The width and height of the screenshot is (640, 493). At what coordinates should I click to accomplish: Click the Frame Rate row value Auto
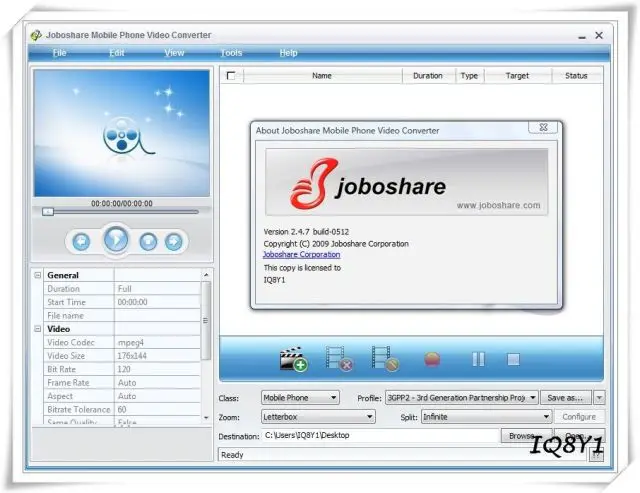158,383
